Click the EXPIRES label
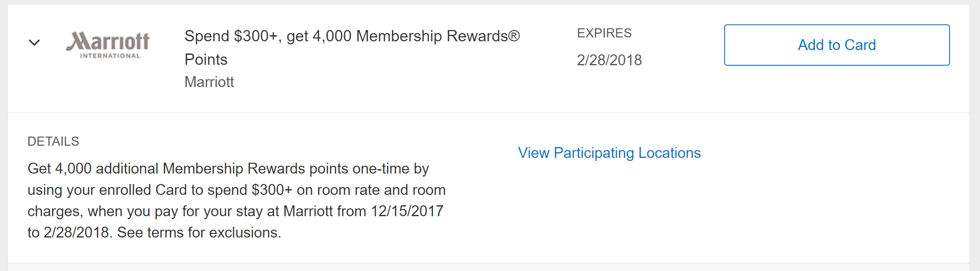Viewport: 980px width, 271px height. (604, 33)
